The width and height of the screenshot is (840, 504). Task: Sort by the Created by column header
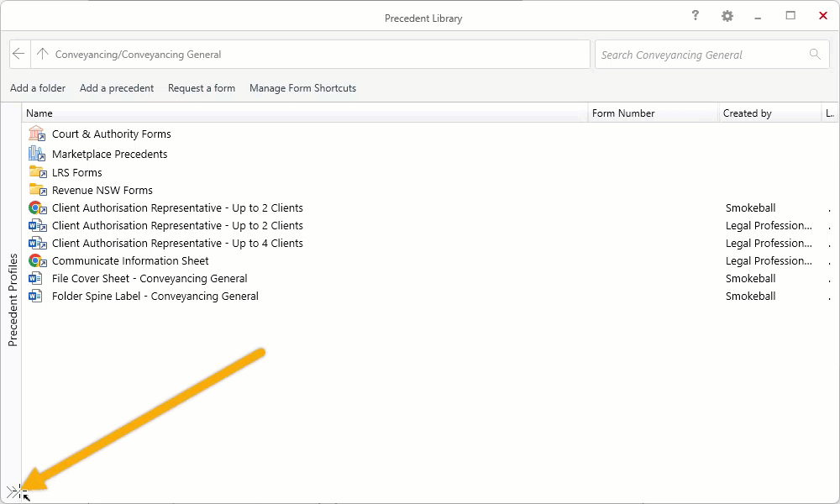pos(769,113)
